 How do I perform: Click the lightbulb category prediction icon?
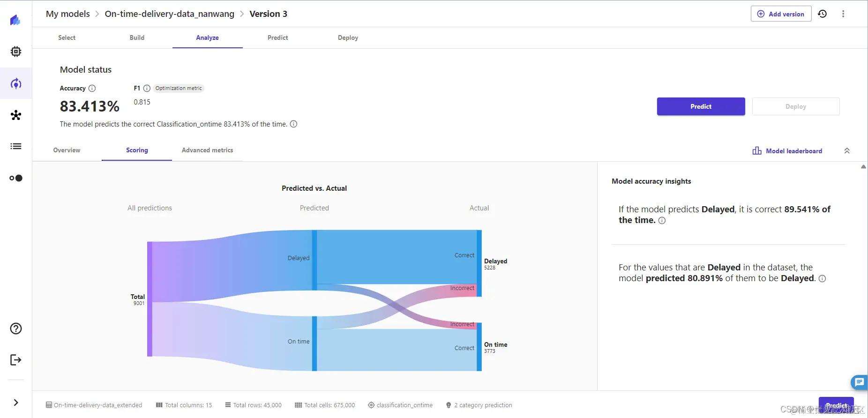coord(449,405)
